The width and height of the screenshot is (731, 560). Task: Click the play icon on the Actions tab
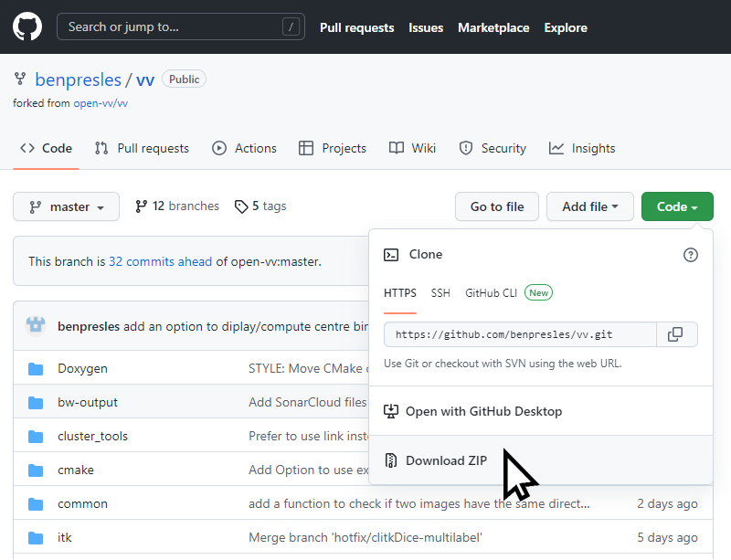[219, 148]
